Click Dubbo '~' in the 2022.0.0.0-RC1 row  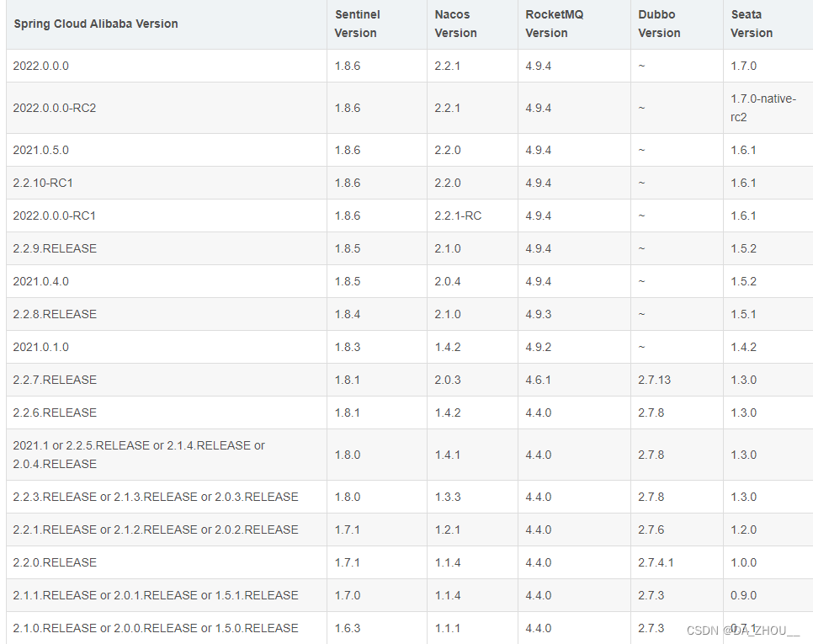[641, 216]
